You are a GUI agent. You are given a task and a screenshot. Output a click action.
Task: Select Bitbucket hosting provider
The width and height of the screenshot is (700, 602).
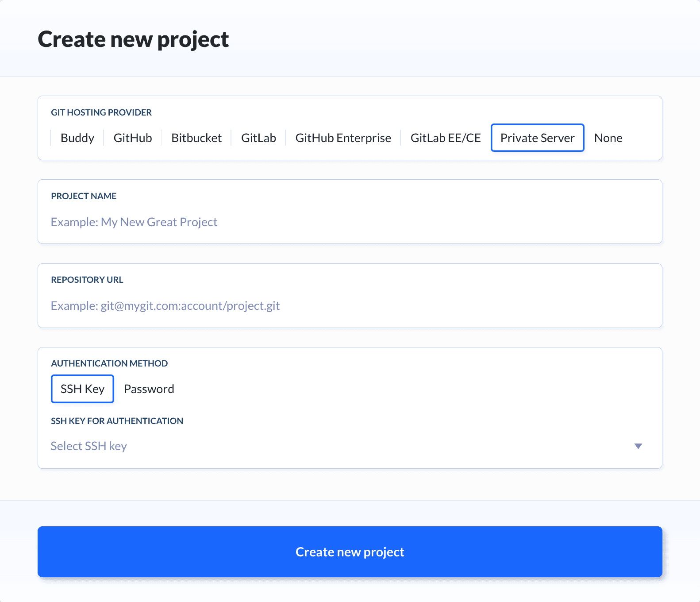pos(196,138)
